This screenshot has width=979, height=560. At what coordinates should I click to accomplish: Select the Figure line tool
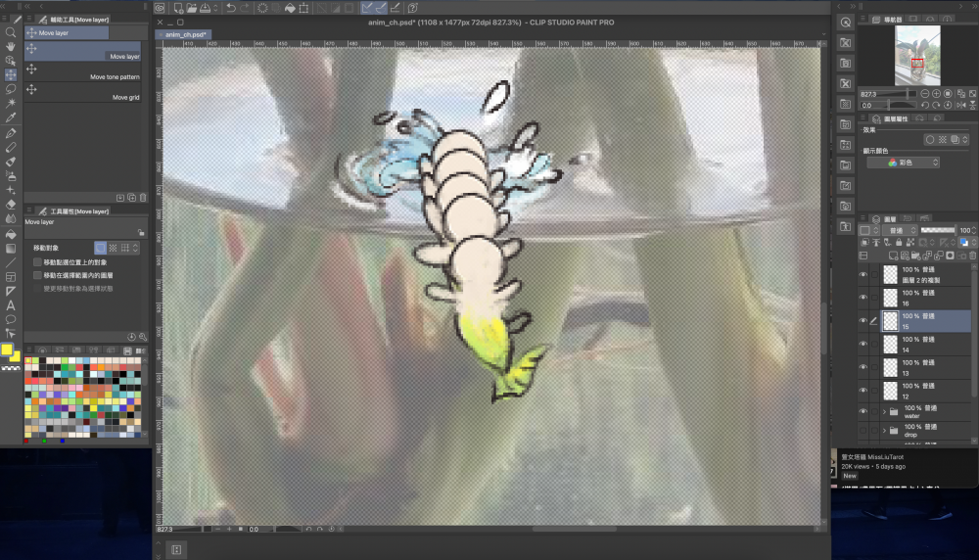[11, 262]
